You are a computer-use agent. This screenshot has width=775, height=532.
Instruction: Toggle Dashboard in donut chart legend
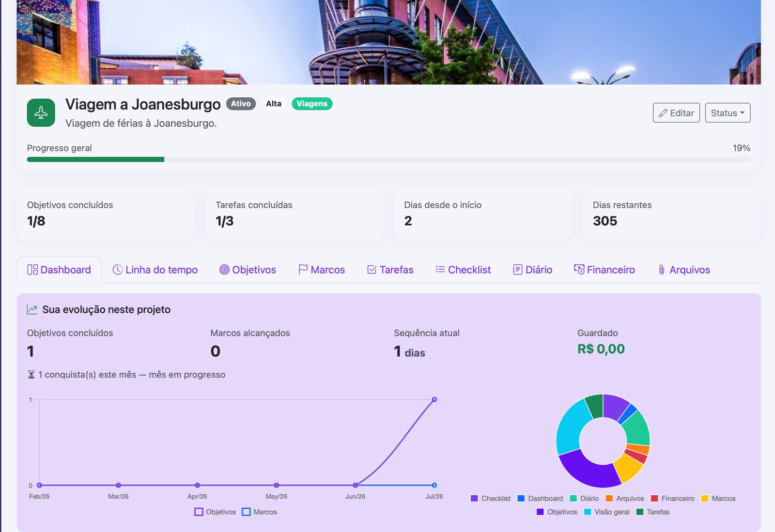click(x=540, y=498)
